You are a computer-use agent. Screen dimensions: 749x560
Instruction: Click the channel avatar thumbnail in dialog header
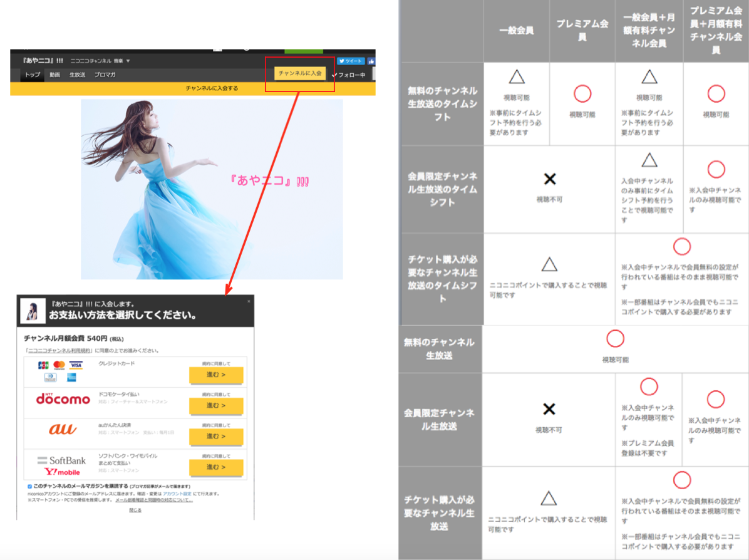click(x=33, y=310)
